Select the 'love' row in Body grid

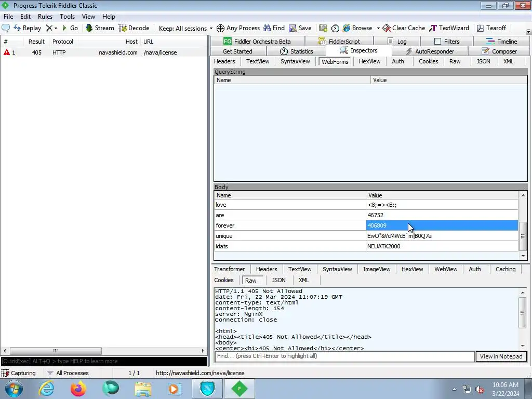[x=366, y=205]
